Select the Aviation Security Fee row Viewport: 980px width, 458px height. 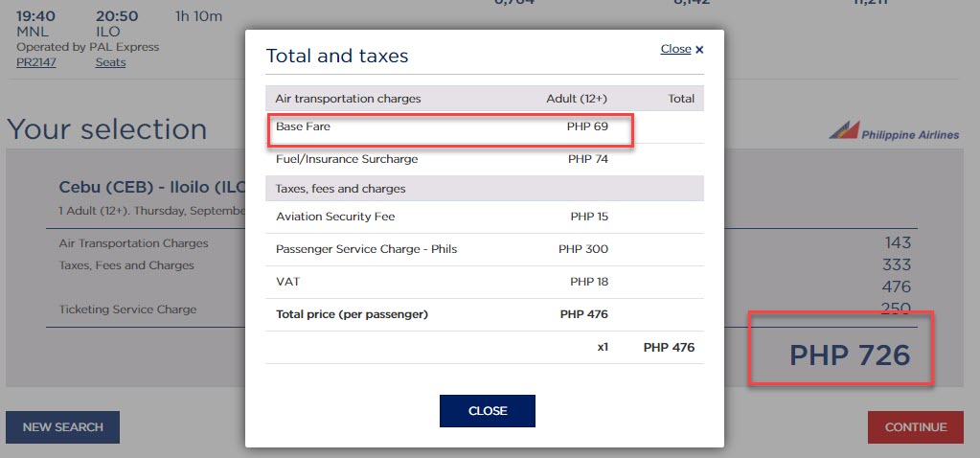[485, 217]
